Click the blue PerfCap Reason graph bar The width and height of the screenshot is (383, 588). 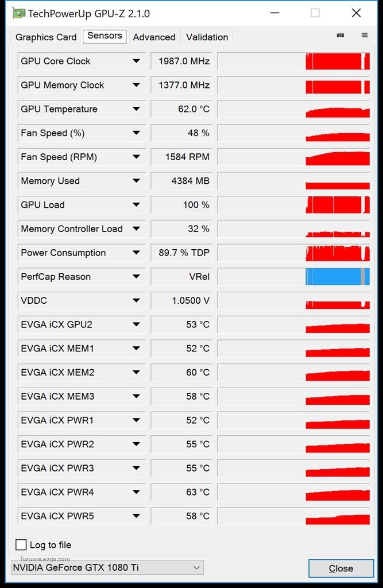pyautogui.click(x=337, y=277)
